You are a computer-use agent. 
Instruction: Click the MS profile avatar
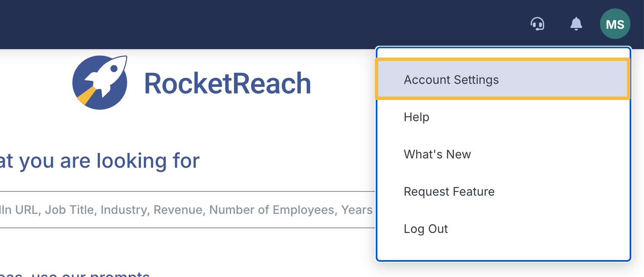coord(615,24)
